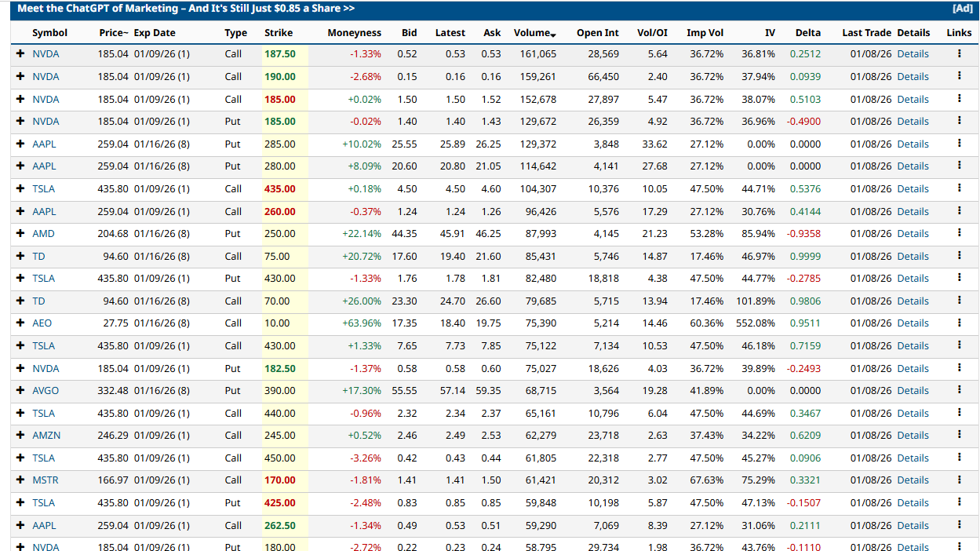
Task: Sort by the Symbol column header
Action: click(49, 33)
